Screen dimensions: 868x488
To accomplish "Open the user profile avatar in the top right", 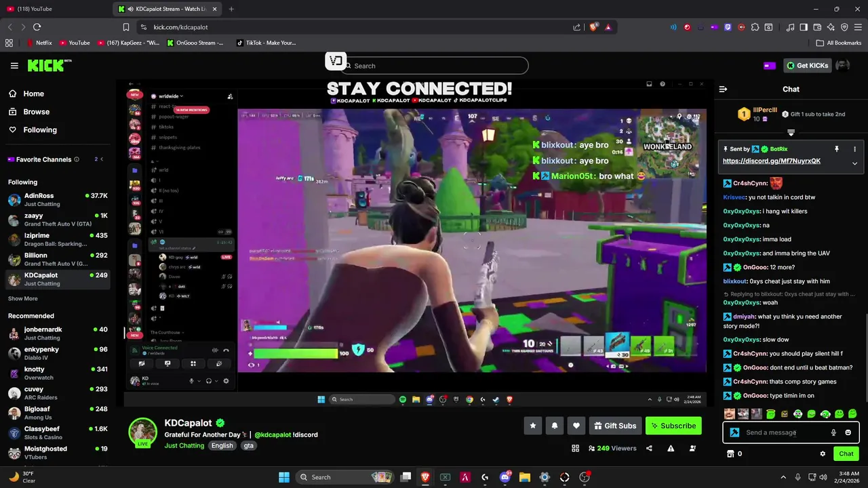I will 842,65.
